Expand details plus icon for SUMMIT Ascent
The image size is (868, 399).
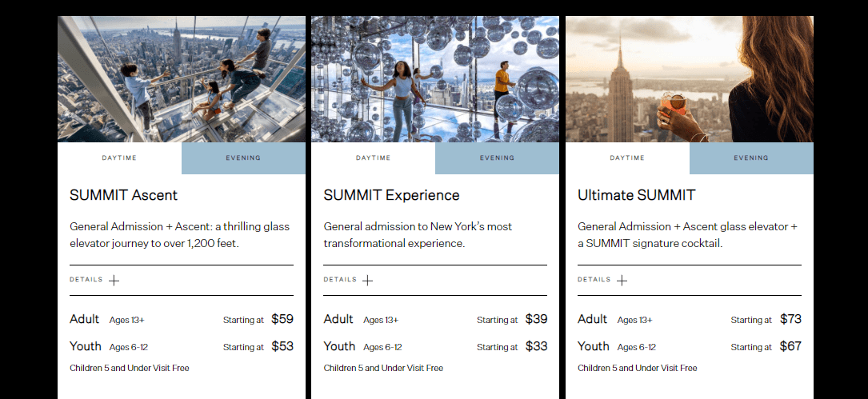click(x=114, y=281)
